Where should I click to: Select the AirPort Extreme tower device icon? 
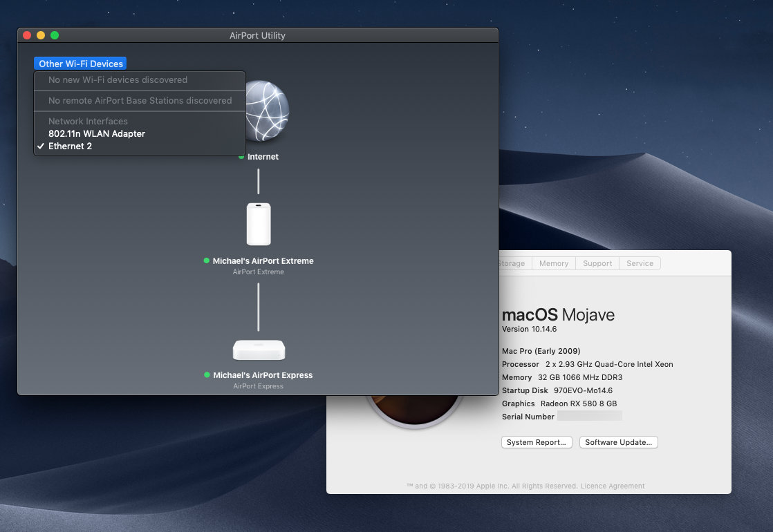(x=259, y=224)
